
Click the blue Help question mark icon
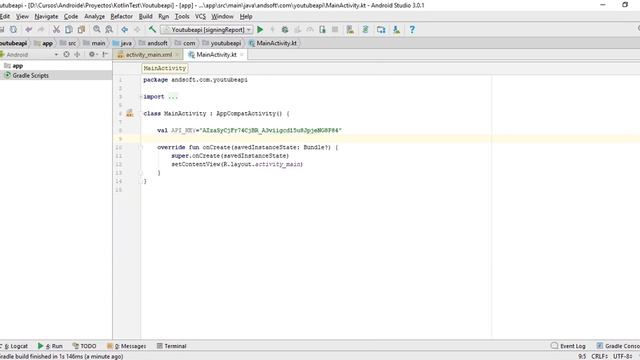point(412,29)
